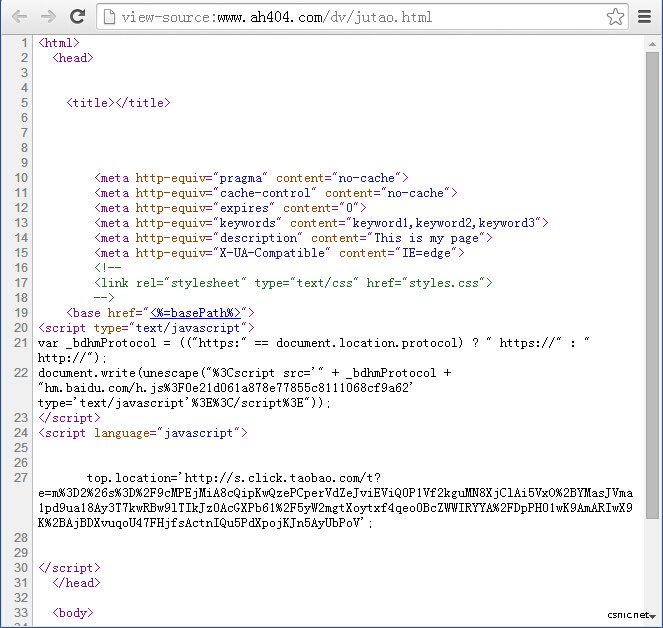Click the browser Back arrow button
The height and width of the screenshot is (628, 663).
17,16
